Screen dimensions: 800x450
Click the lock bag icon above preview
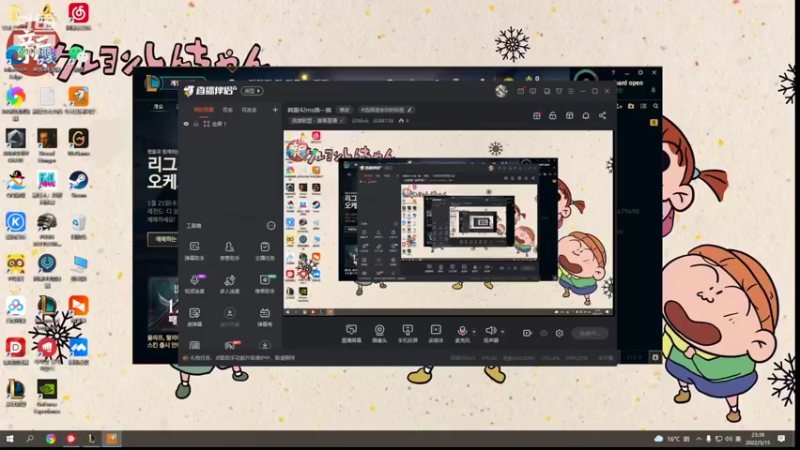[553, 116]
